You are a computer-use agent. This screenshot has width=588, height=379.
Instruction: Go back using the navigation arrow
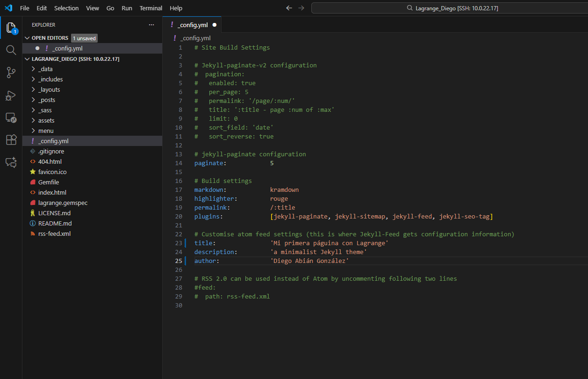click(289, 8)
